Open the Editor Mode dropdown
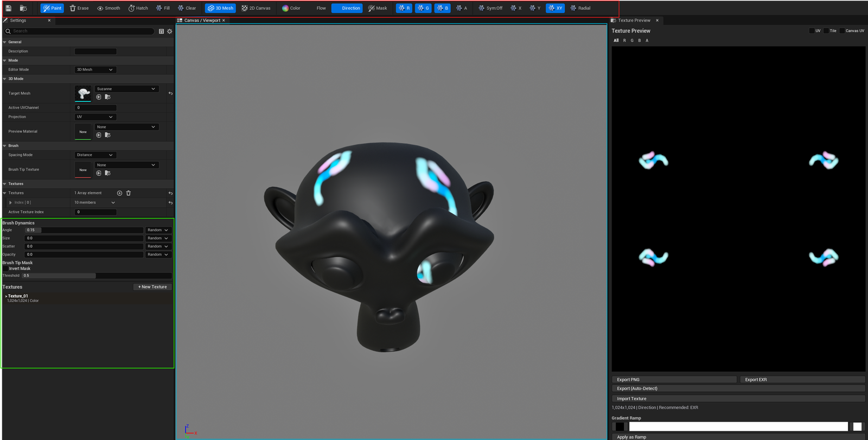The width and height of the screenshot is (868, 440). pyautogui.click(x=95, y=69)
